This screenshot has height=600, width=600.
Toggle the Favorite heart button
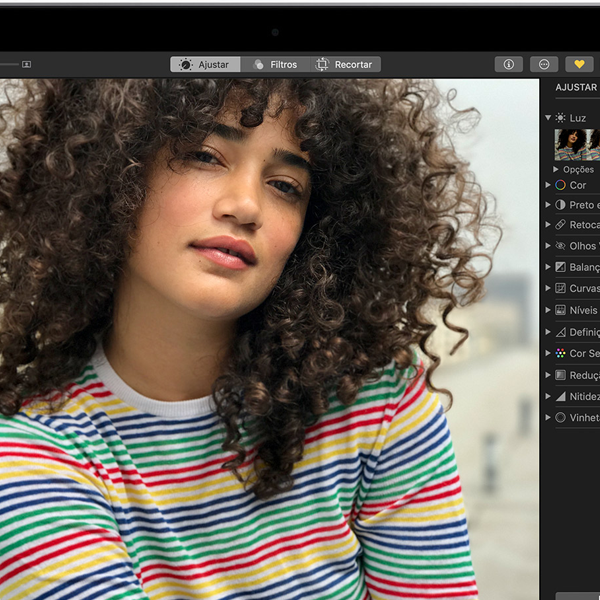[x=579, y=64]
